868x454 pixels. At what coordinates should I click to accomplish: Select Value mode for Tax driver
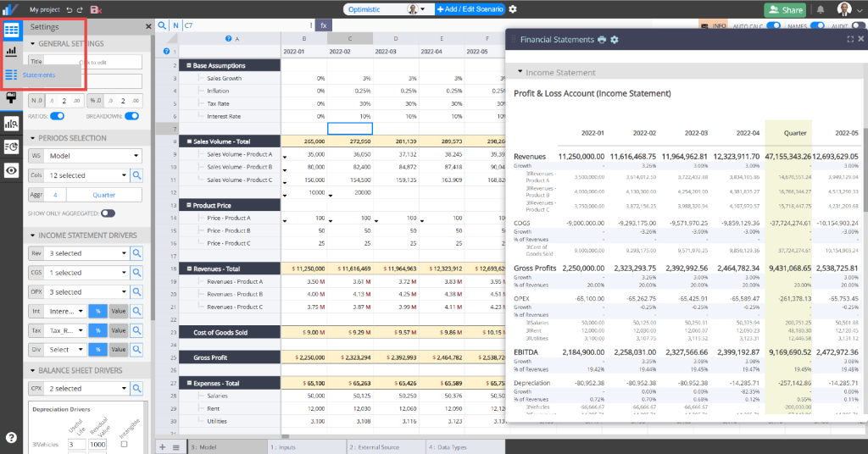tap(119, 330)
